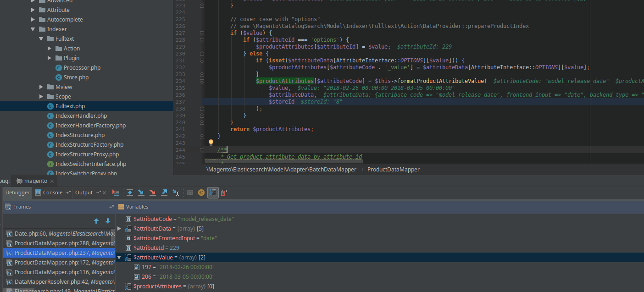Click restore layout icon in Frames header
This screenshot has height=292, width=644.
pos(111,207)
